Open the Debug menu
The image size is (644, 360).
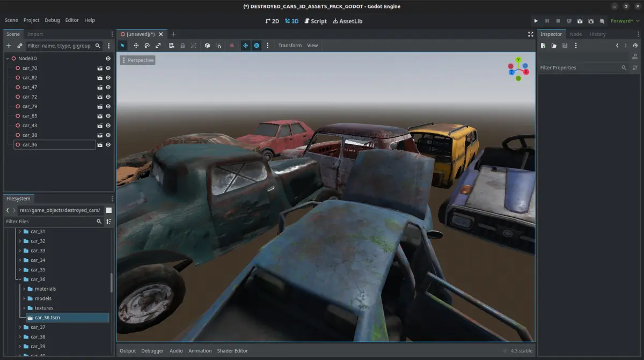[x=52, y=20]
